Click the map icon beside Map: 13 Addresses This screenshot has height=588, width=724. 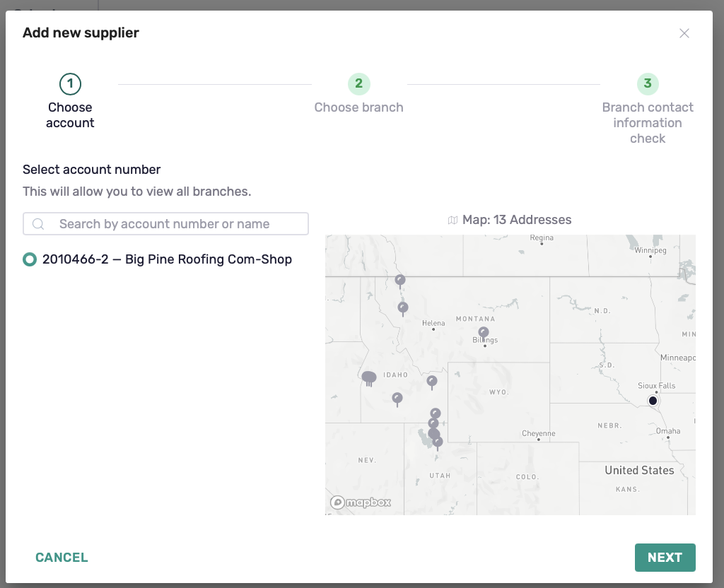[x=452, y=220]
